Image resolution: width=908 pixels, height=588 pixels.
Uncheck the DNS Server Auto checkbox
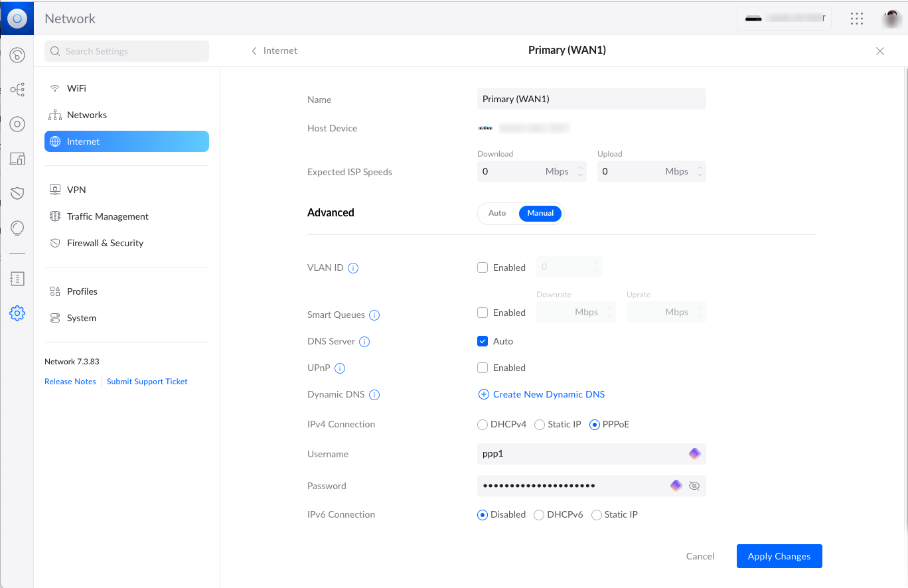[x=483, y=341]
